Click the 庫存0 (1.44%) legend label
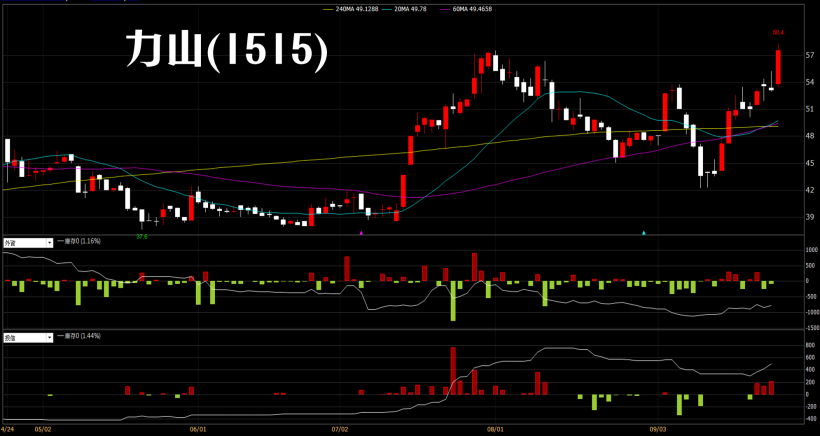The width and height of the screenshot is (820, 436). pyautogui.click(x=82, y=336)
